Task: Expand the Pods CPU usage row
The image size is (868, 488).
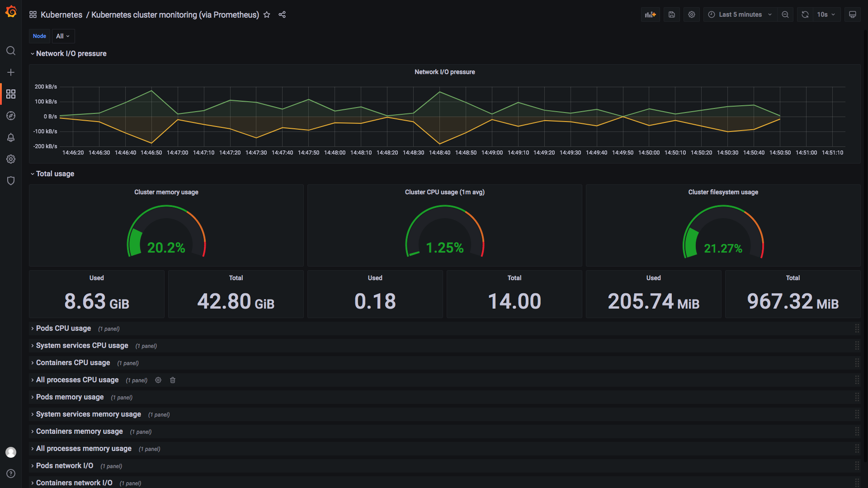Action: [61, 328]
